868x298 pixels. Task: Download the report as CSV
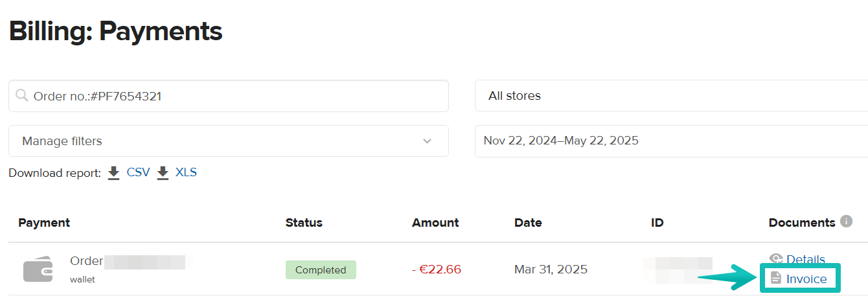pyautogui.click(x=138, y=172)
